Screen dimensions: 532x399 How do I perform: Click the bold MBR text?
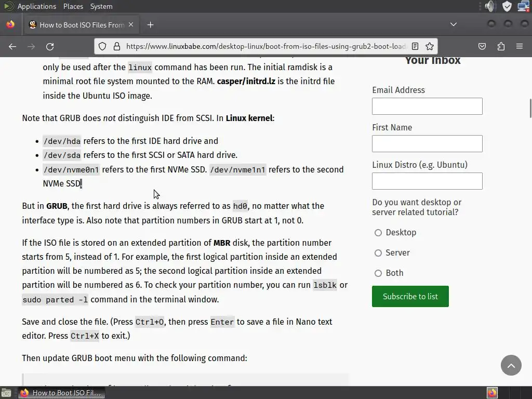(x=222, y=243)
